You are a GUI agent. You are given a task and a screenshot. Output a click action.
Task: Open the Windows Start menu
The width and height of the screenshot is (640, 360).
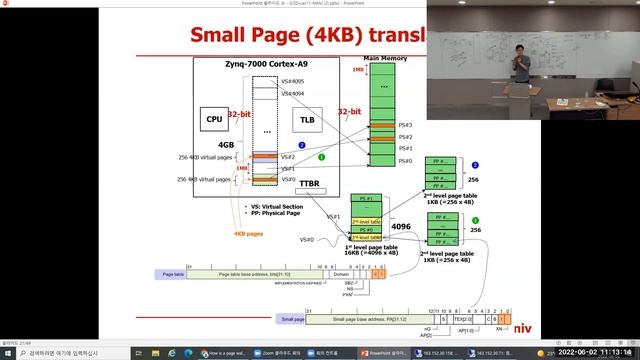pos(7,353)
